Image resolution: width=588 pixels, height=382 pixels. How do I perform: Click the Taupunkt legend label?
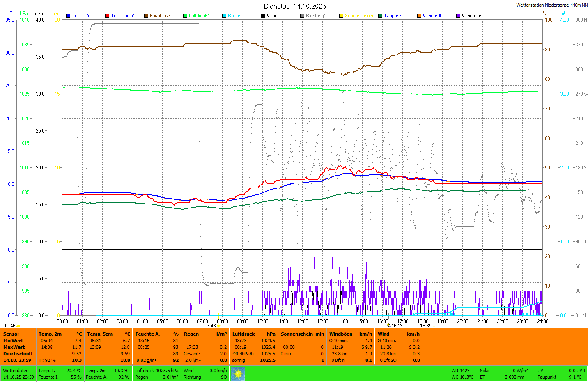coord(394,16)
